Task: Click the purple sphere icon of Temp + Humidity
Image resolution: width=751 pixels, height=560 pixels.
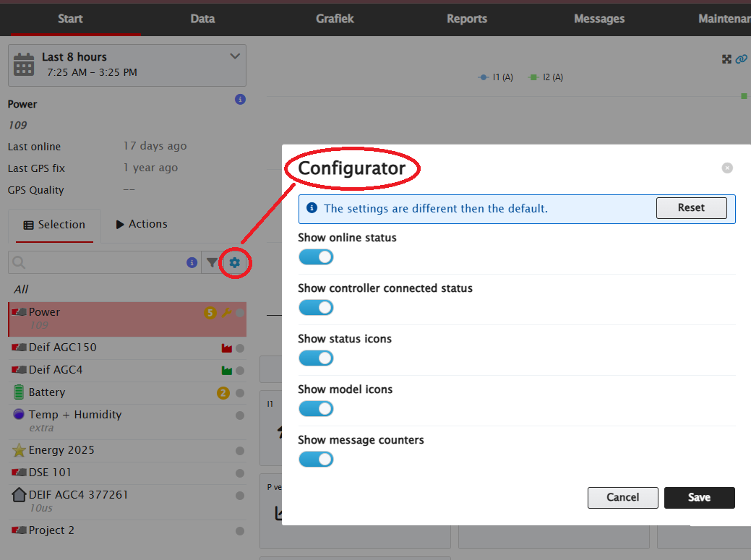Action: click(19, 414)
